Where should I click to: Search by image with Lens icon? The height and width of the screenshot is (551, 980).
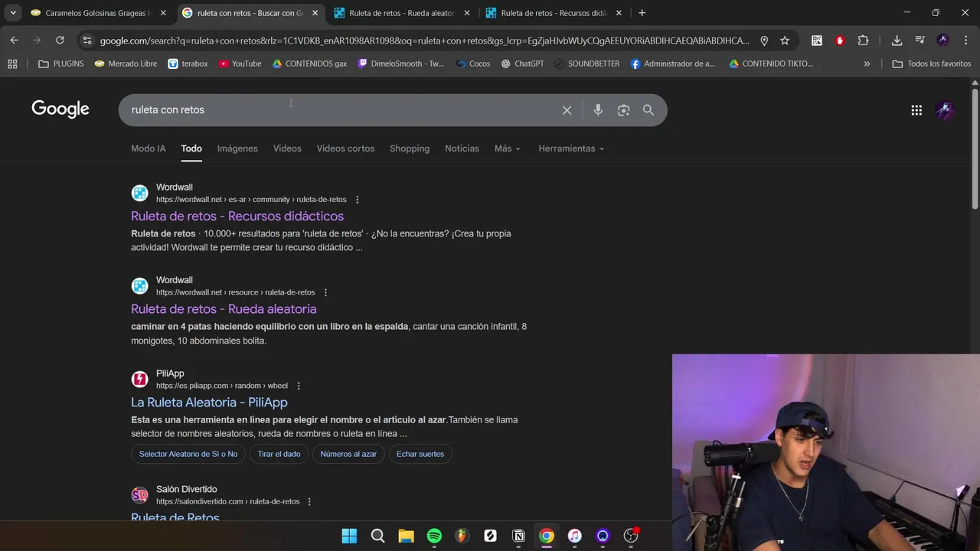click(x=623, y=110)
